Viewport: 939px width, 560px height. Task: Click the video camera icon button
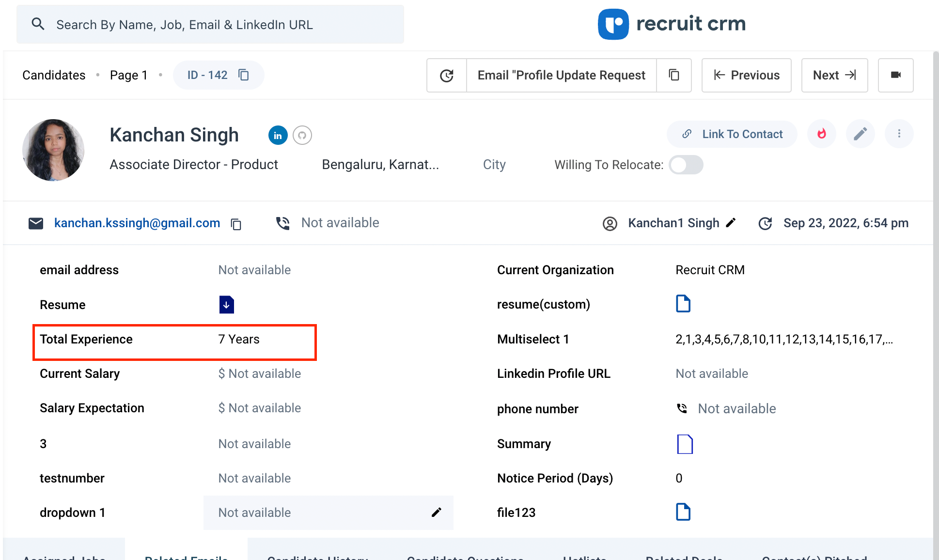(x=896, y=75)
